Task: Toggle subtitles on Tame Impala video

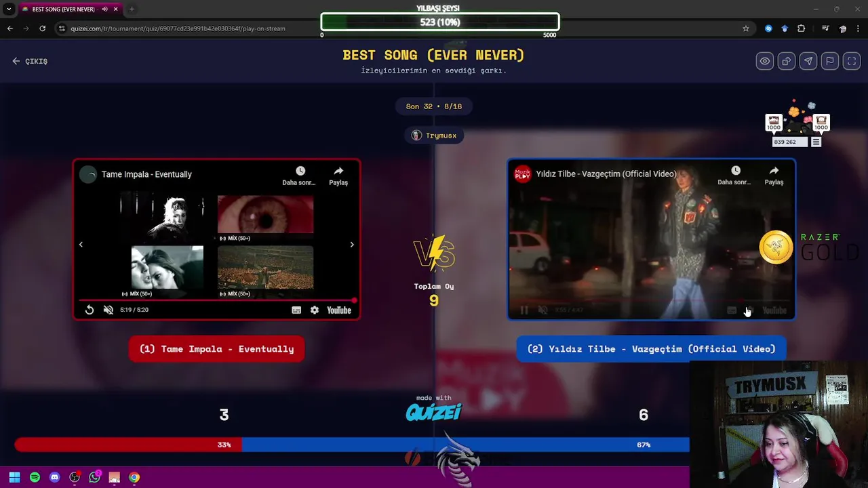Action: click(296, 310)
